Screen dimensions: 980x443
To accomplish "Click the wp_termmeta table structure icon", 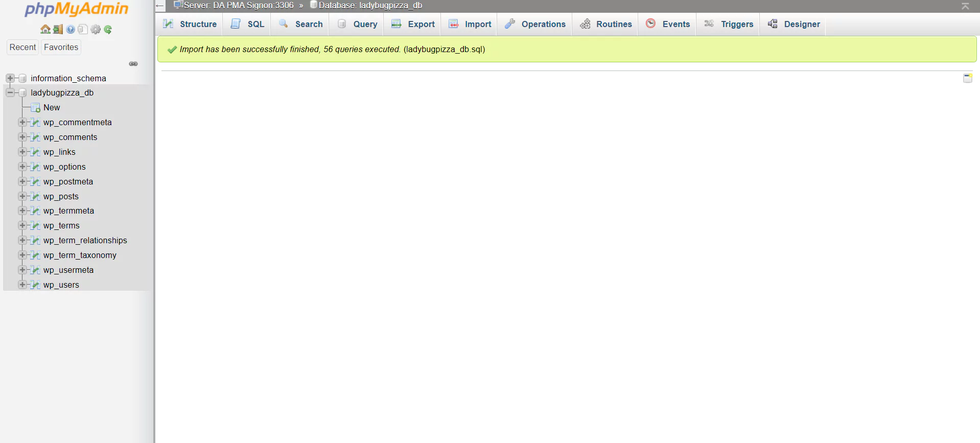I will click(x=35, y=211).
